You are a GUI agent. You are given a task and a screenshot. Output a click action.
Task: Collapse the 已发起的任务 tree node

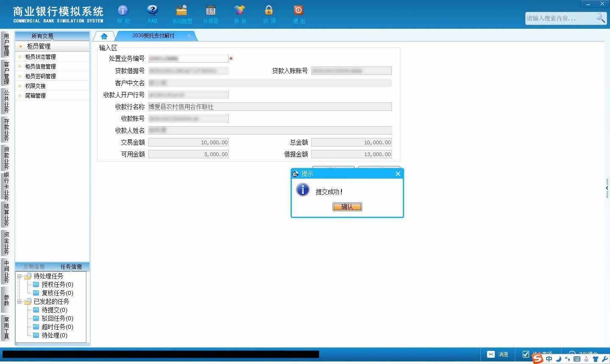click(19, 301)
